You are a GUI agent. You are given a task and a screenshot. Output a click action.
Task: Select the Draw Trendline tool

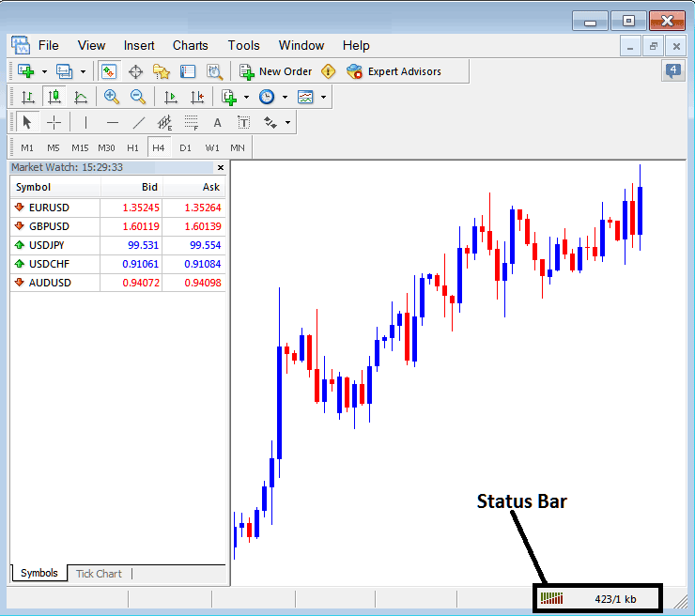(138, 122)
